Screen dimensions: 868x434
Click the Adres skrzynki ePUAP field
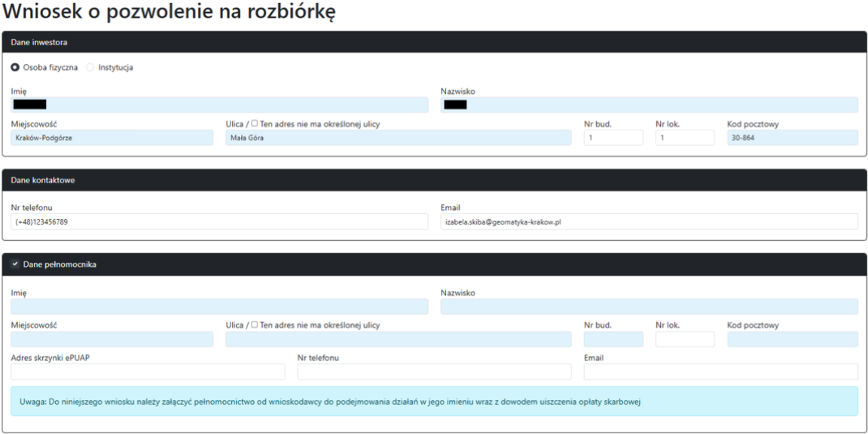pyautogui.click(x=148, y=372)
